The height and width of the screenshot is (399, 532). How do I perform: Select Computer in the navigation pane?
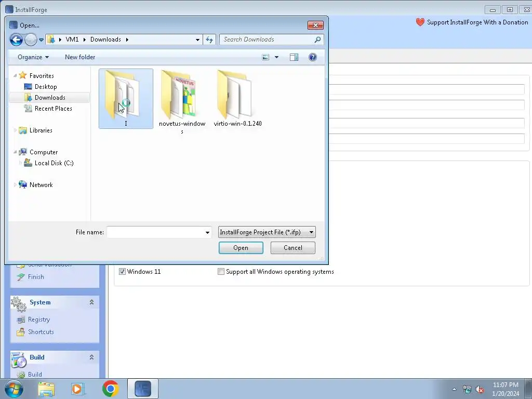(x=44, y=152)
